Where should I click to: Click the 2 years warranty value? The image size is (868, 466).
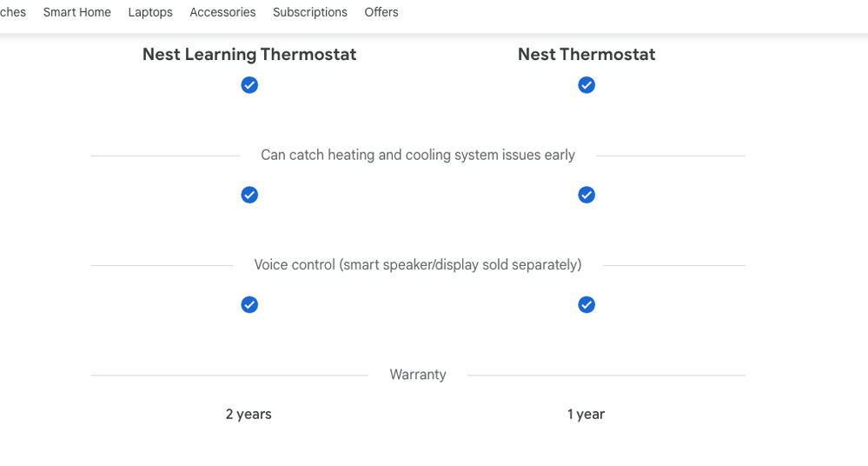pyautogui.click(x=248, y=414)
